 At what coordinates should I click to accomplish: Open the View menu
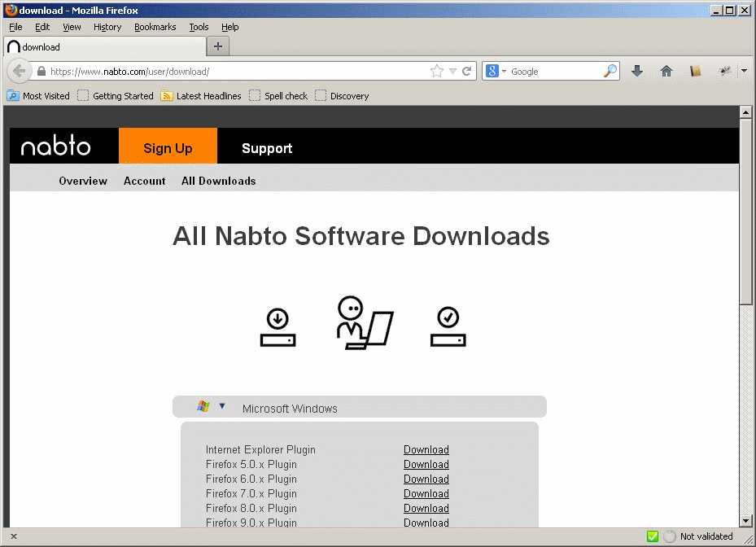pos(72,27)
